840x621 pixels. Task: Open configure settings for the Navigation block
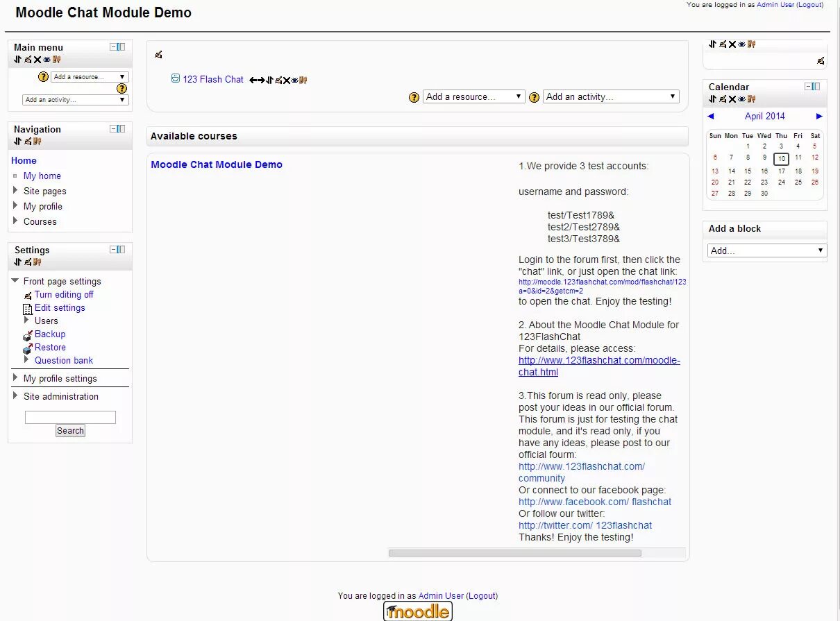28,142
